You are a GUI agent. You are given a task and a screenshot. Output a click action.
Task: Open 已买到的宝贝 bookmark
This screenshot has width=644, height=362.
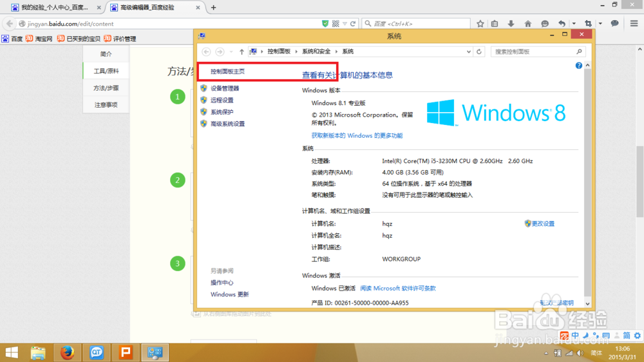click(x=79, y=39)
